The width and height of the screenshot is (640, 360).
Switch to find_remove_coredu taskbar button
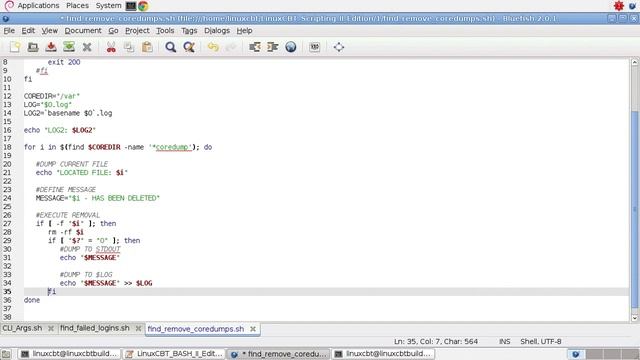pos(279,354)
